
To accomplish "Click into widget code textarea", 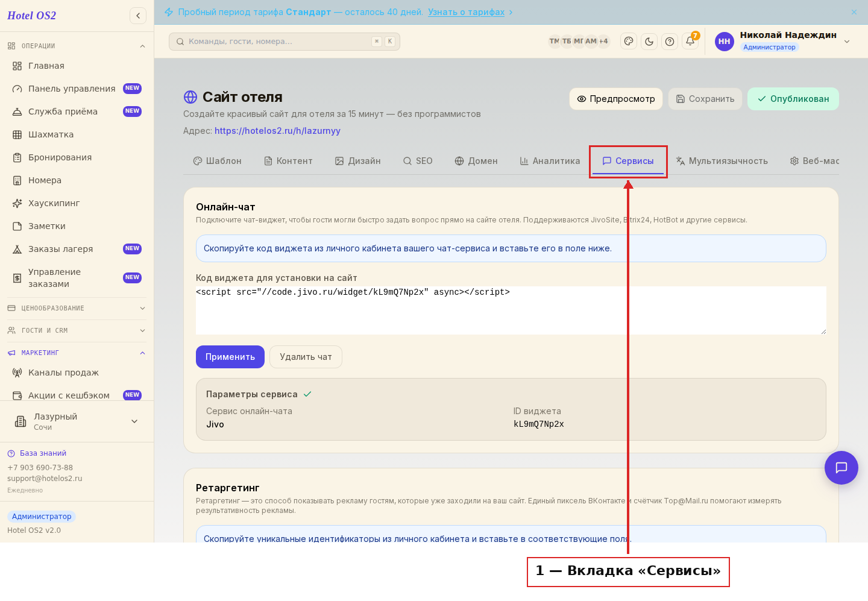I will point(511,310).
